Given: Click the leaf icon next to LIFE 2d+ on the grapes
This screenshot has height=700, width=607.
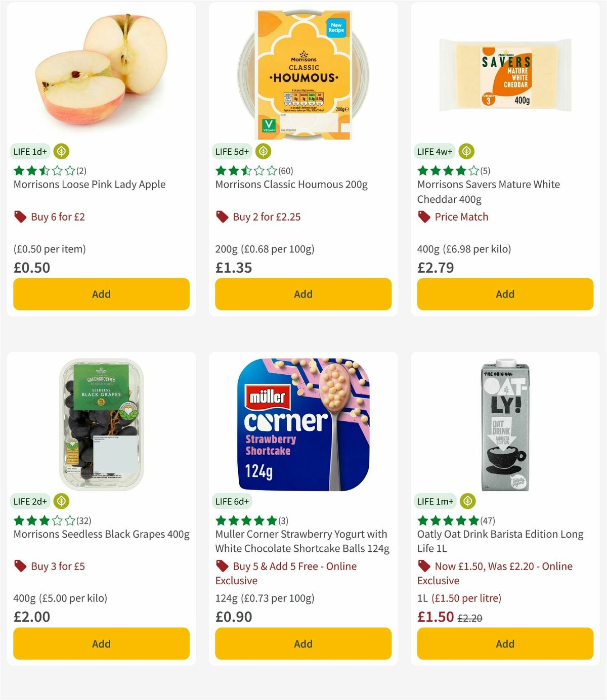Looking at the screenshot, I should (60, 501).
